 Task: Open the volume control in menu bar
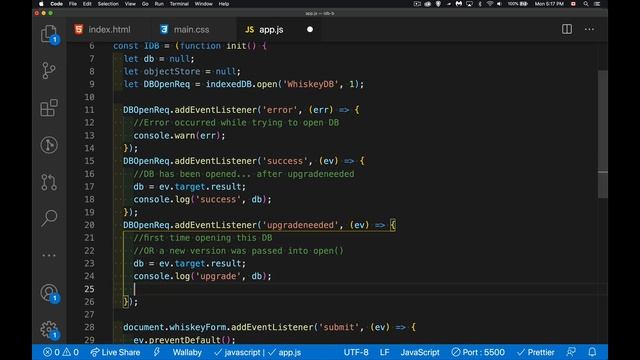click(x=499, y=4)
